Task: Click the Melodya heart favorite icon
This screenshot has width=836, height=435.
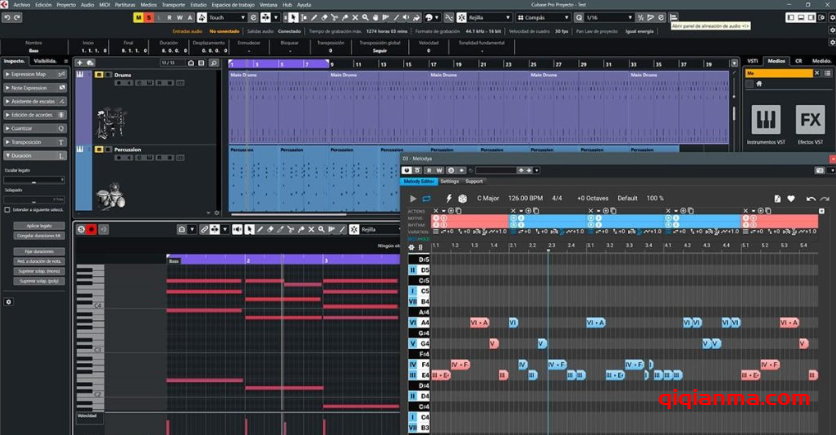Action: point(791,198)
